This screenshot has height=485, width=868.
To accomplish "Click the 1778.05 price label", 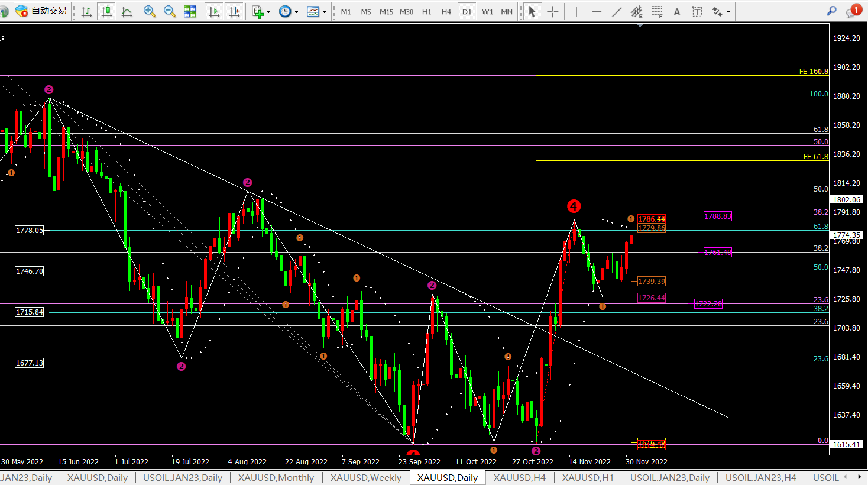I will pos(30,230).
